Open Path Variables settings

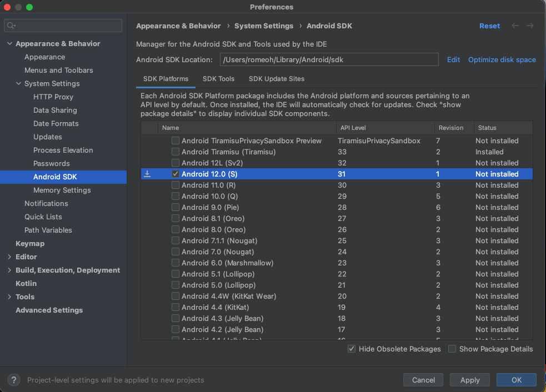pyautogui.click(x=48, y=230)
